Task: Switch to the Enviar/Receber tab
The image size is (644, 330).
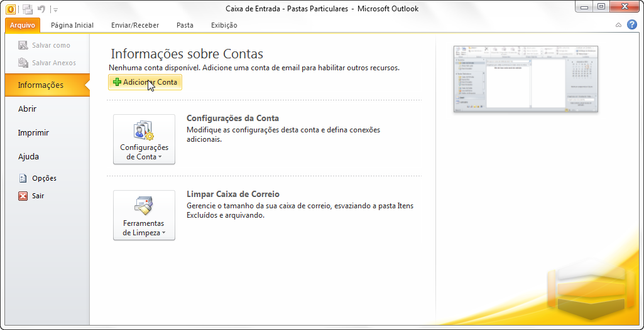Action: click(135, 25)
